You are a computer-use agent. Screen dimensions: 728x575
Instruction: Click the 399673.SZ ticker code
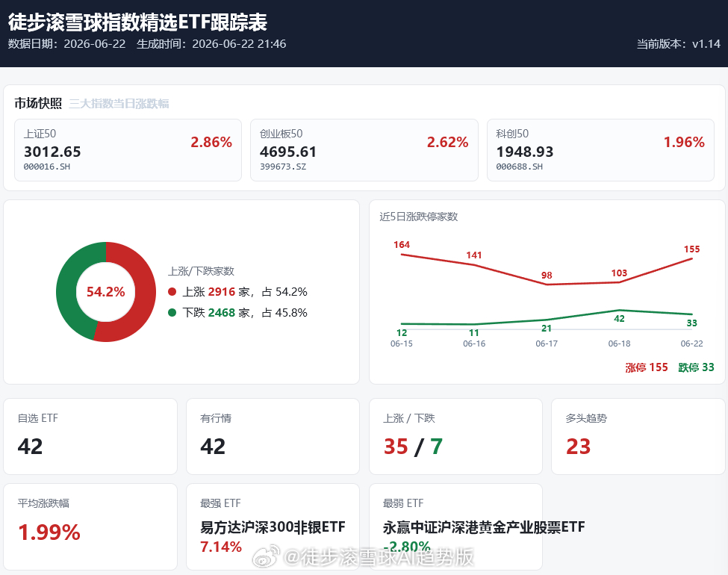(283, 167)
